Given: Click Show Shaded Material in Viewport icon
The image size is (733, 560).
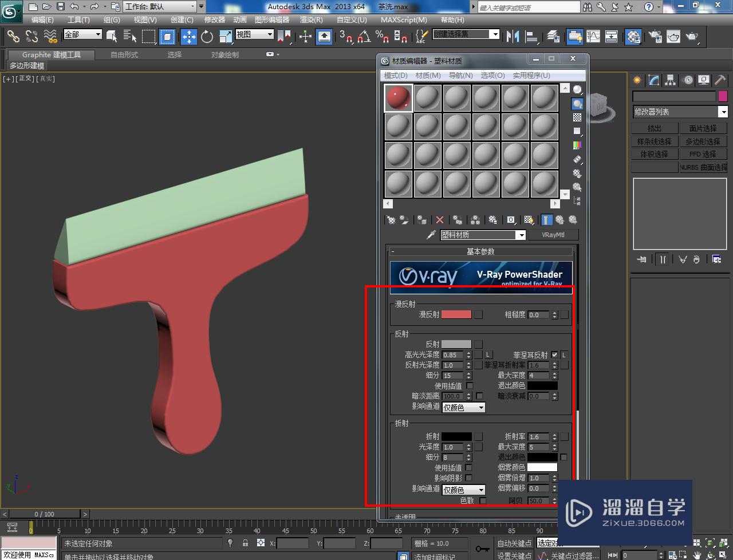Looking at the screenshot, I should coord(529,220).
